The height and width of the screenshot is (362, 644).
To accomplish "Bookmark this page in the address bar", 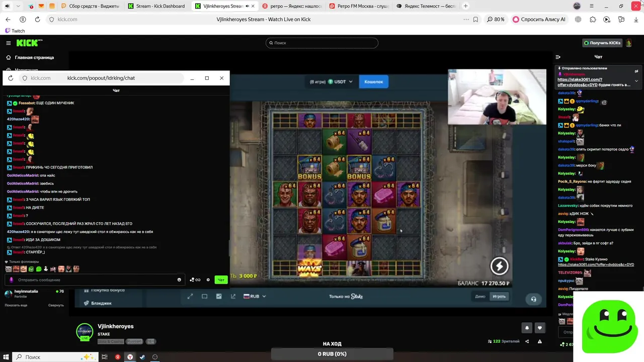I will click(476, 19).
